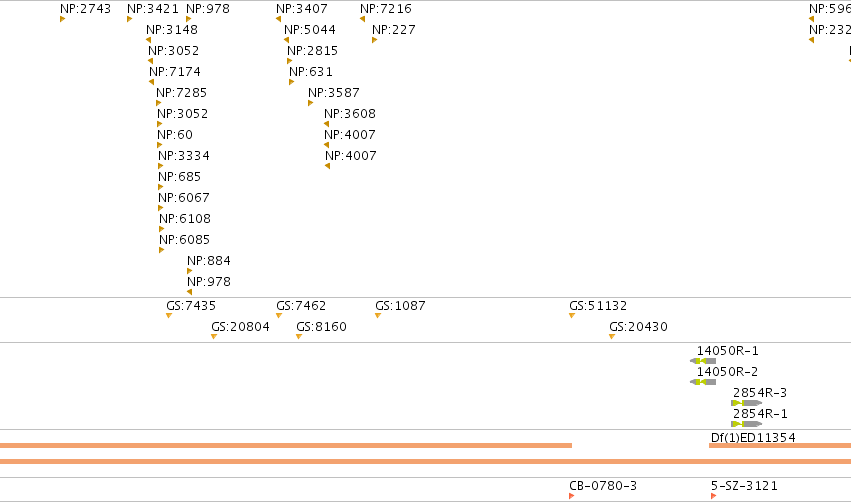
Task: Open the NP:2743 label
Action: click(85, 9)
